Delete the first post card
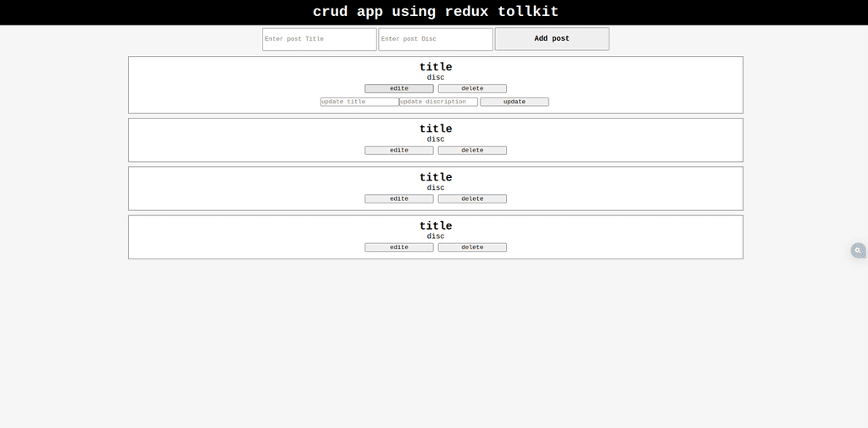The image size is (868, 428). click(x=472, y=89)
